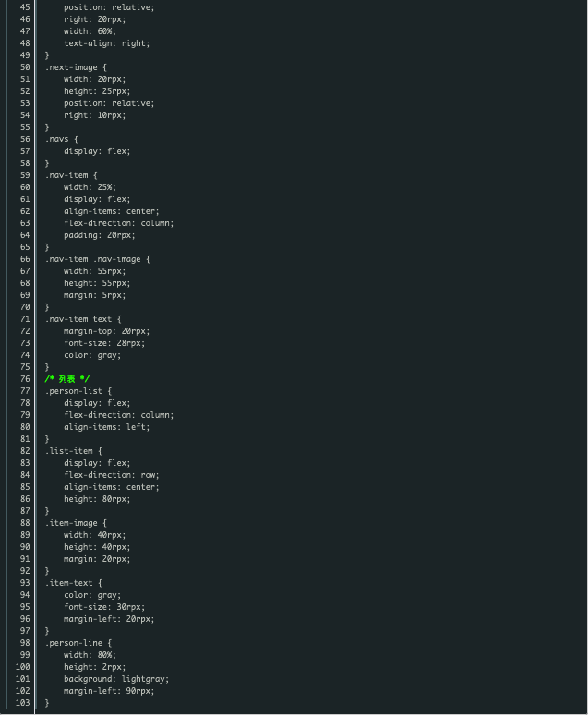This screenshot has width=588, height=715.
Task: Click line number 103 in the gutter
Action: [23, 703]
